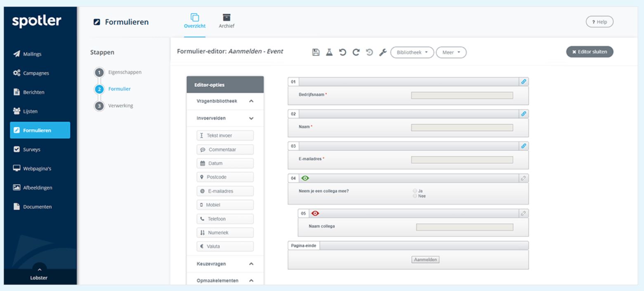Select the Formulieren sidebar item

point(40,130)
